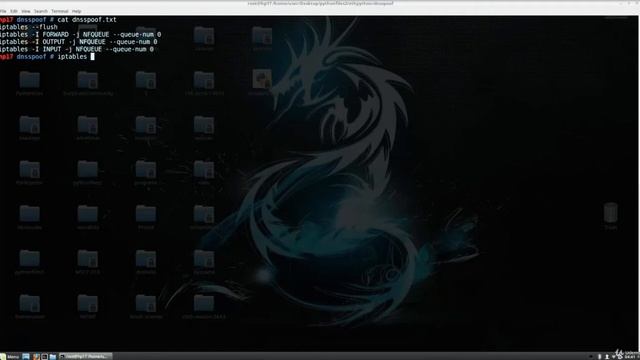Open the Terminal menu in the menu bar
Image resolution: width=640 pixels, height=360 pixels.
pyautogui.click(x=60, y=11)
